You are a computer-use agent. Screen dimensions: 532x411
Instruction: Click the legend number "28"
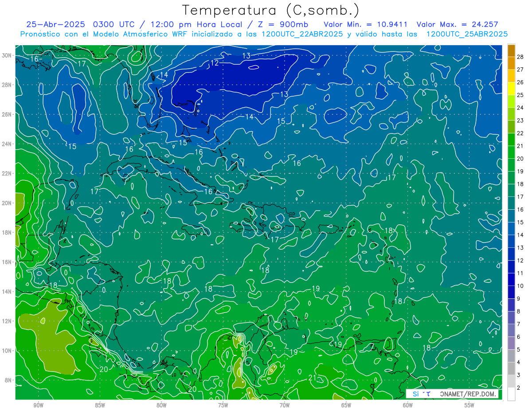(520, 57)
